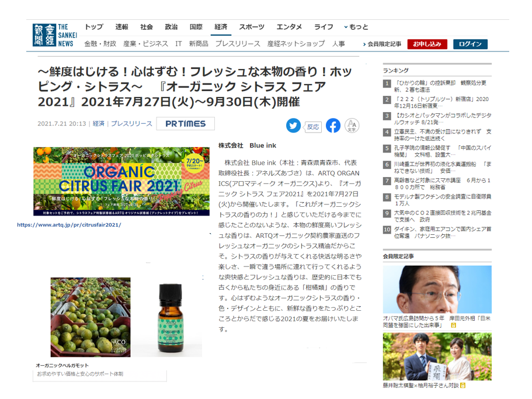Image resolution: width=532 pixels, height=399 pixels.
Task: Visit 産経ネットショップ link
Action: pyautogui.click(x=296, y=44)
